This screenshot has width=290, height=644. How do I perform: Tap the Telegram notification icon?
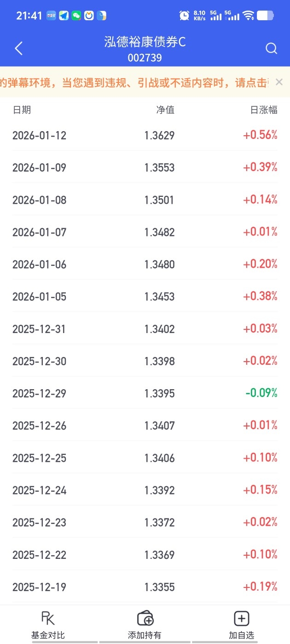tap(64, 16)
